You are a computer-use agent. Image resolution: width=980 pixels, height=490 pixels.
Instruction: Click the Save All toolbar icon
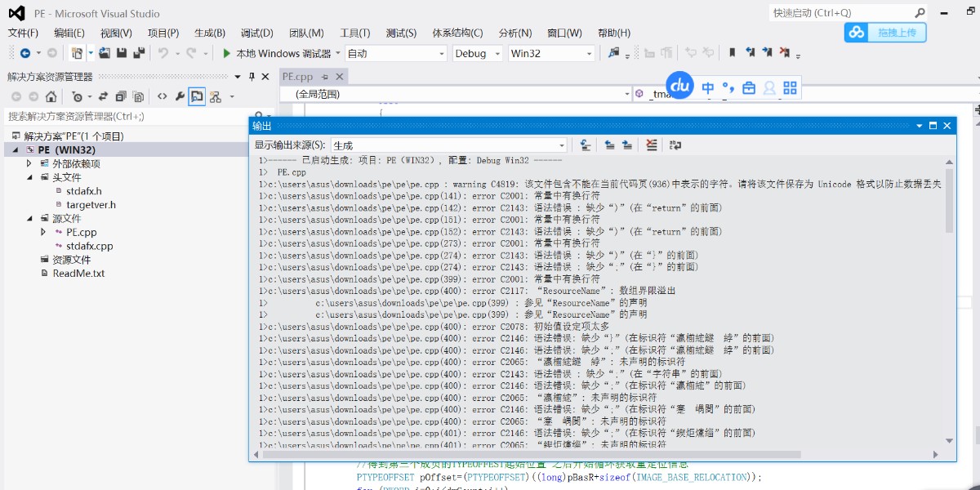click(139, 53)
